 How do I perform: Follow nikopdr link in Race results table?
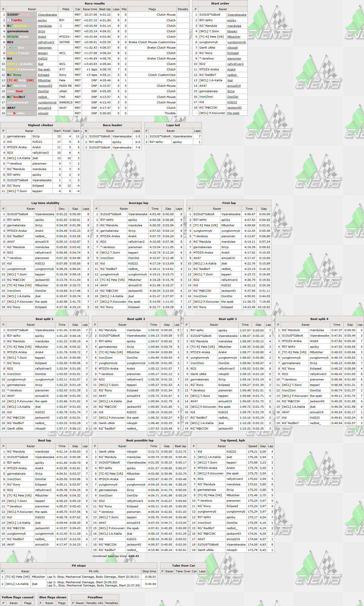[x=43, y=113]
